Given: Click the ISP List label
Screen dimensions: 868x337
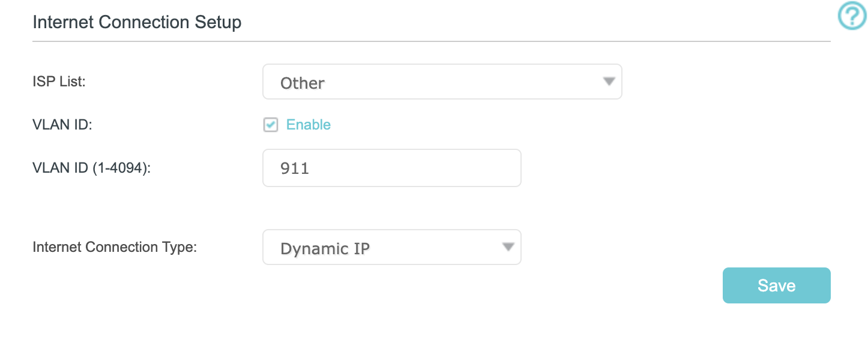Looking at the screenshot, I should (59, 82).
